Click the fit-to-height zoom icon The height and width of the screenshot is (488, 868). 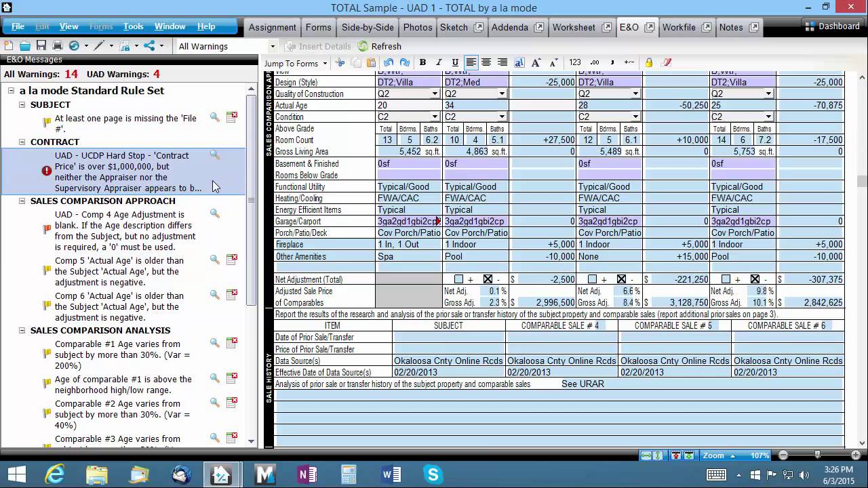(x=658, y=455)
